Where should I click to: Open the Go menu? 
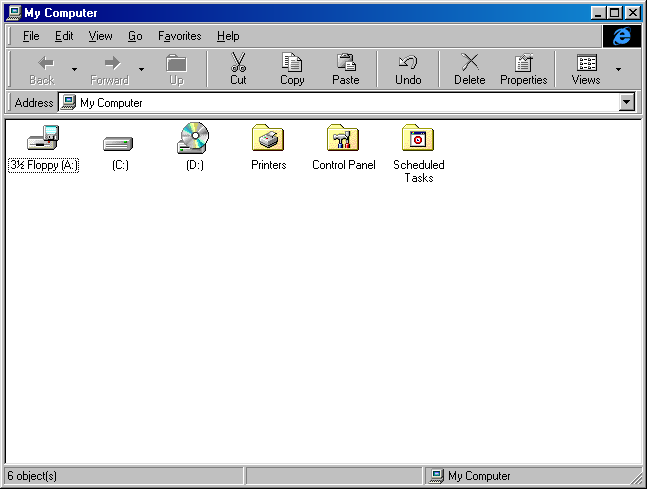(x=135, y=36)
